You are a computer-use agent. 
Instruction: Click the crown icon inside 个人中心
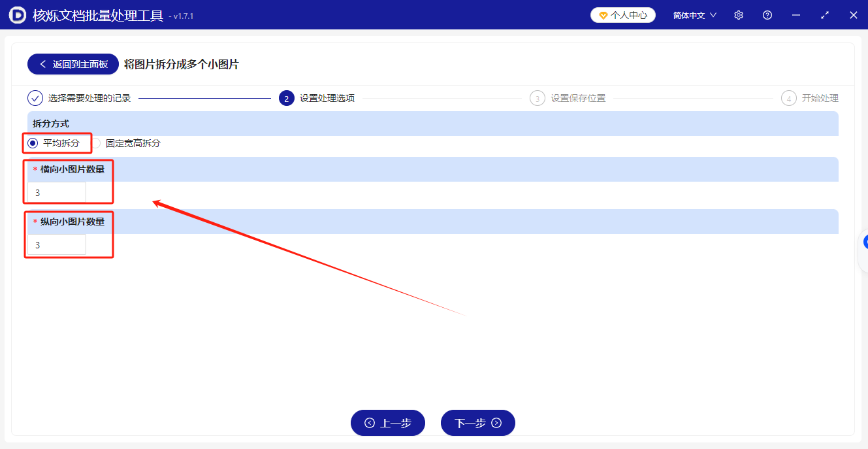click(x=602, y=14)
